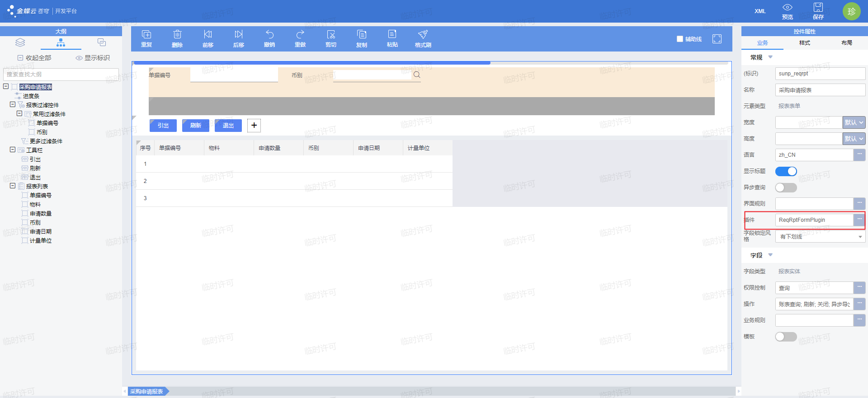Click the 保存 save disk icon

pyautogui.click(x=818, y=7)
